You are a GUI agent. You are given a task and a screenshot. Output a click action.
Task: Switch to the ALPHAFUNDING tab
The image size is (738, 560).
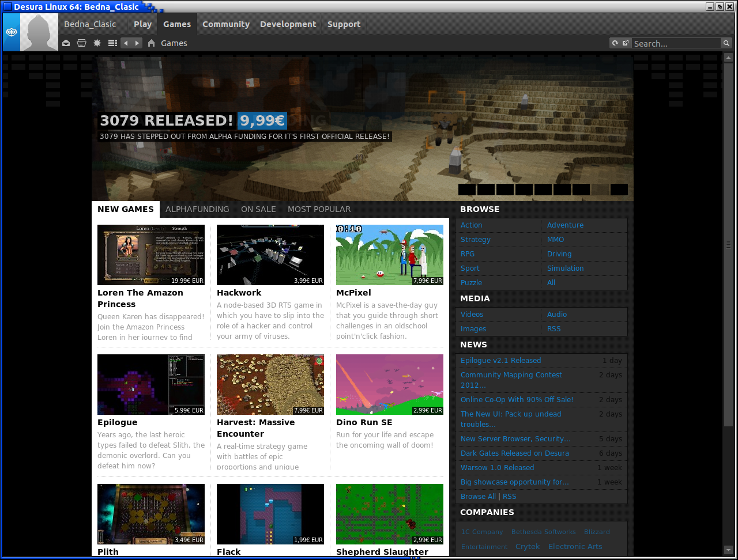(197, 210)
